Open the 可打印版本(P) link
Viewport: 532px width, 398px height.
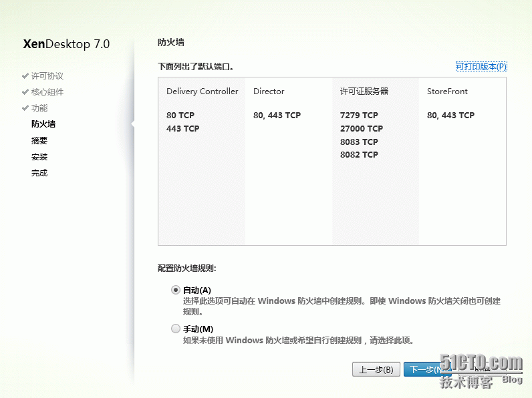pos(481,67)
